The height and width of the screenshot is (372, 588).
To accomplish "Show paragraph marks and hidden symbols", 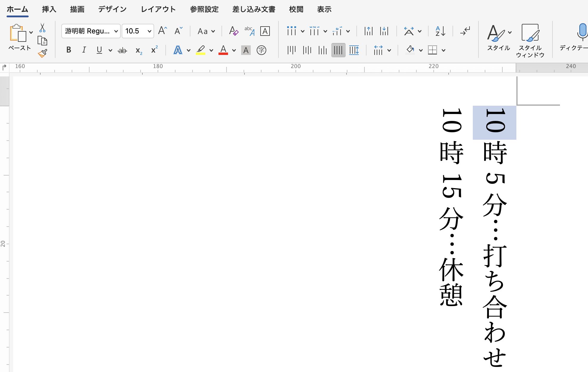I will (465, 31).
